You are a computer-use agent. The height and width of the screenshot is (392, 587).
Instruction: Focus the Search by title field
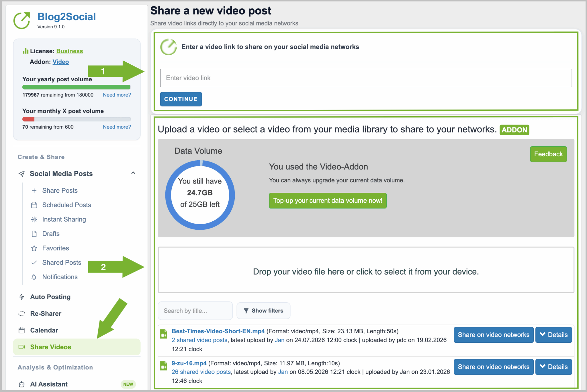tap(195, 311)
